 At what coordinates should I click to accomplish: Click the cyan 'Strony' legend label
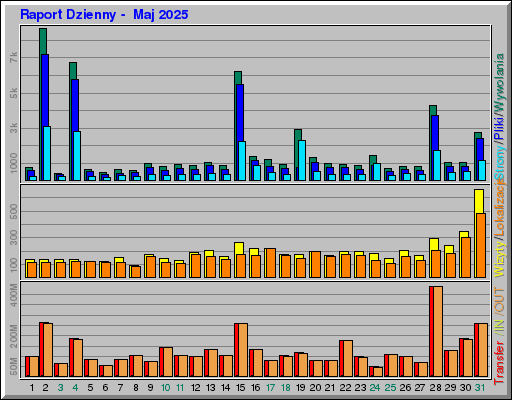499,163
